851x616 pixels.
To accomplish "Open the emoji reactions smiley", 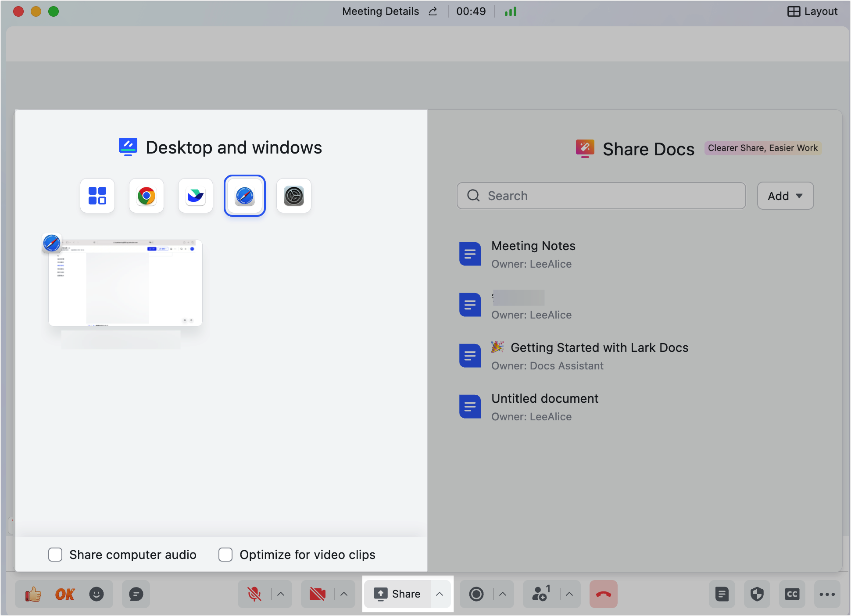I will (x=97, y=595).
